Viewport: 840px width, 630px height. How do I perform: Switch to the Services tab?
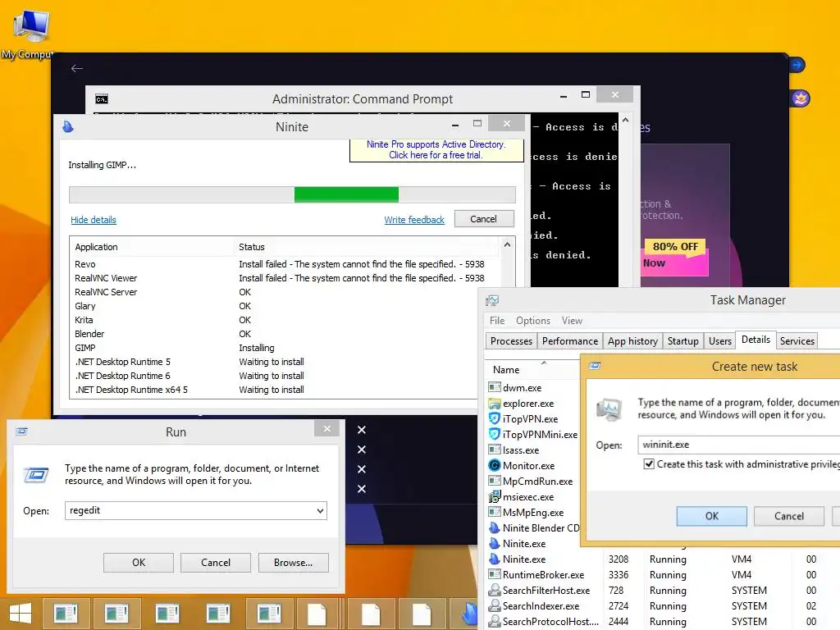click(x=797, y=340)
